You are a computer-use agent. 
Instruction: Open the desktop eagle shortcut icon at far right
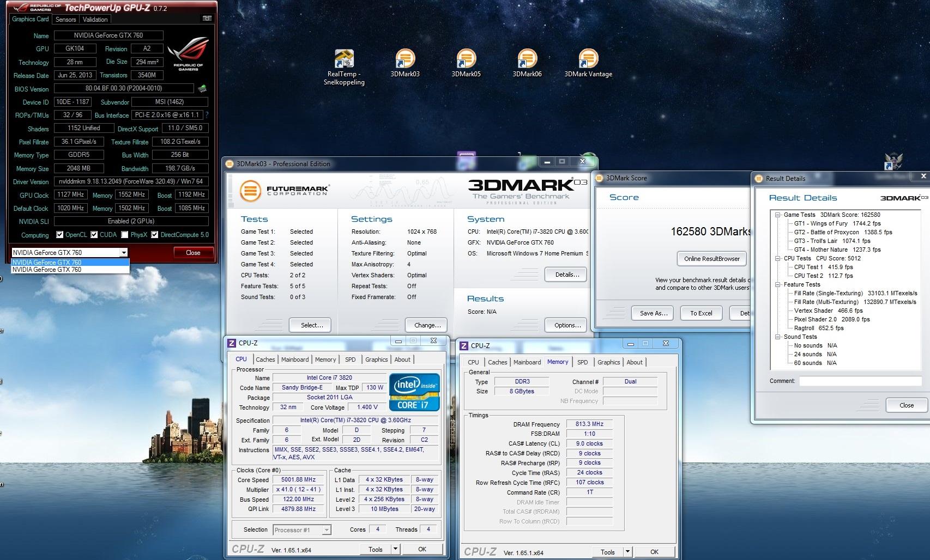893,162
